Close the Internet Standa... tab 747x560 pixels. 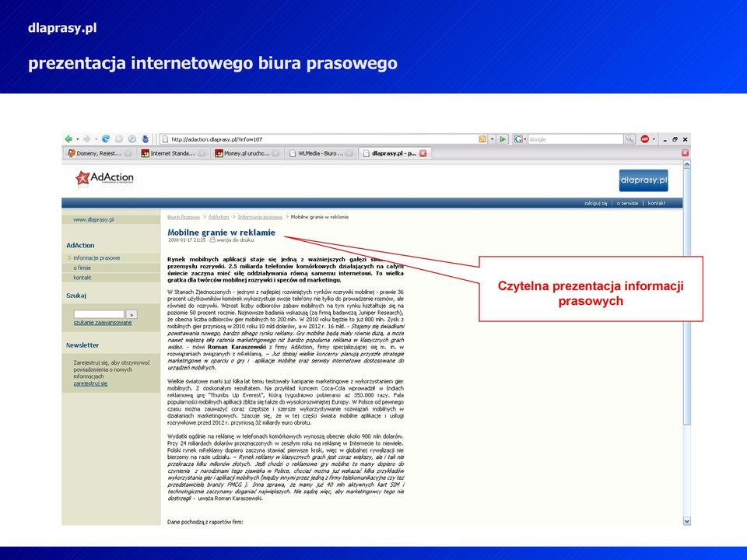click(x=202, y=153)
